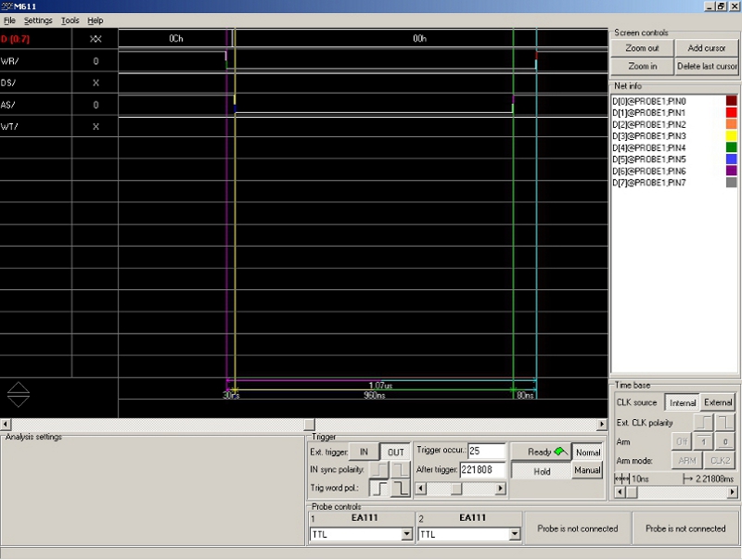742x560 pixels.
Task: Click trigger slider left arrow
Action: click(x=420, y=488)
